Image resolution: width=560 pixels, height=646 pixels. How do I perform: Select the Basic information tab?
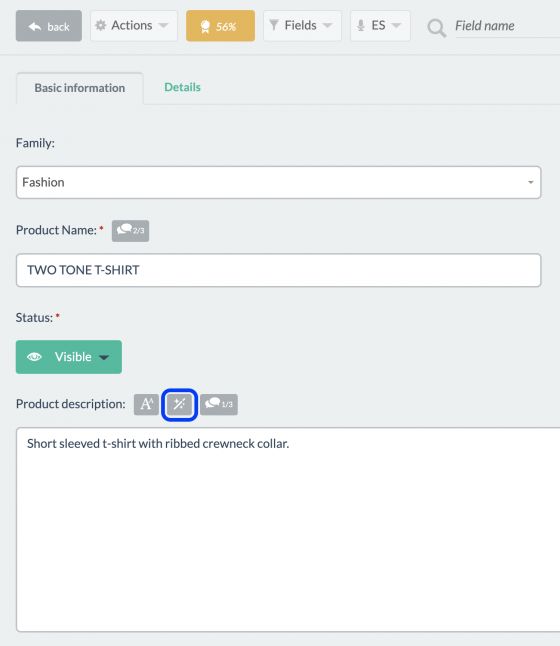[80, 88]
